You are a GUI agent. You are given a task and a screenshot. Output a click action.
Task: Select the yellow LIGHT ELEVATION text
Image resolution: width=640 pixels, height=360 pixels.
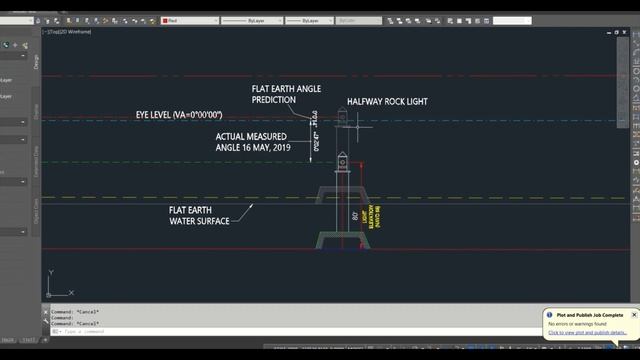tap(371, 217)
